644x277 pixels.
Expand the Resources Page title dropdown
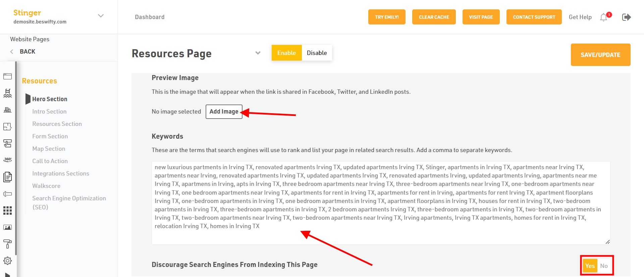[258, 53]
